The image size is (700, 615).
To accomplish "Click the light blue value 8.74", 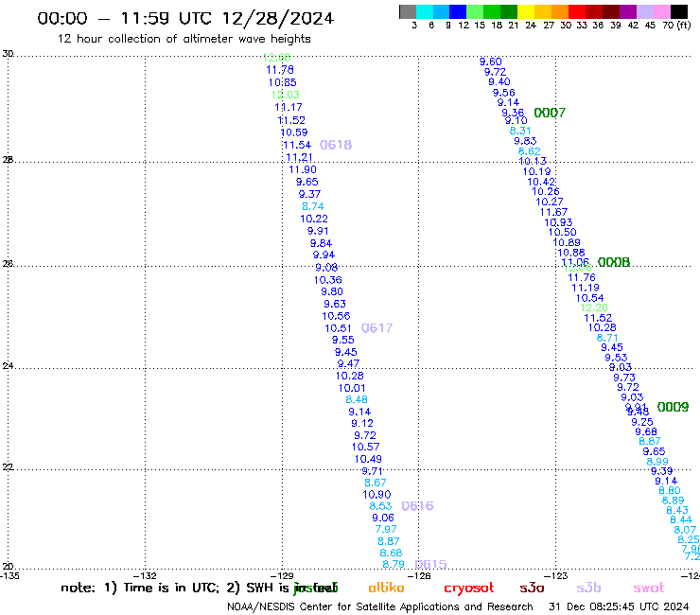I will [312, 206].
